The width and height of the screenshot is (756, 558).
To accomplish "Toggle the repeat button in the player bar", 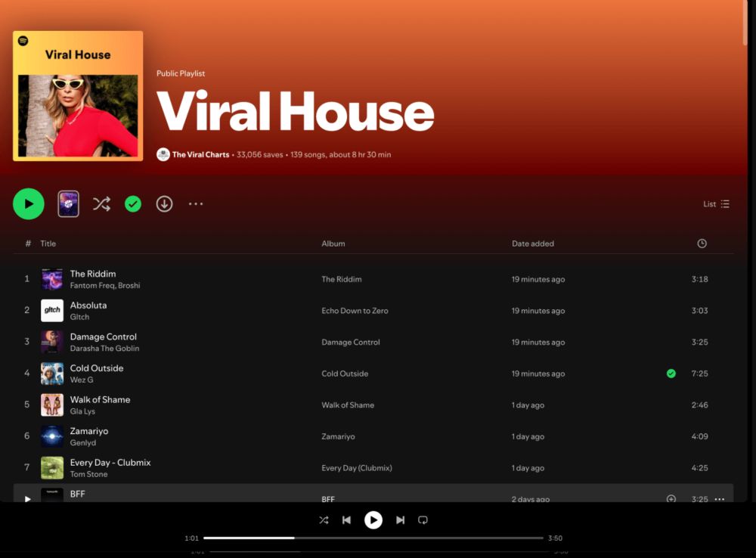I will (x=423, y=520).
